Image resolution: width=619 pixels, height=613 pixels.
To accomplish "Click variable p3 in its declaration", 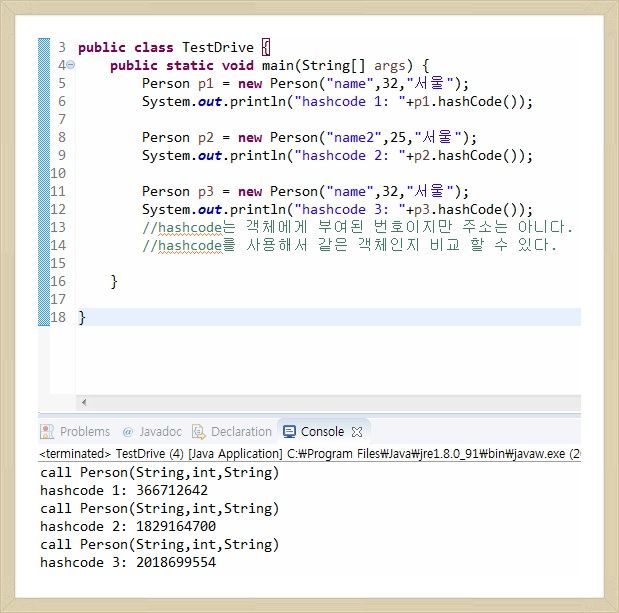I will coord(205,192).
